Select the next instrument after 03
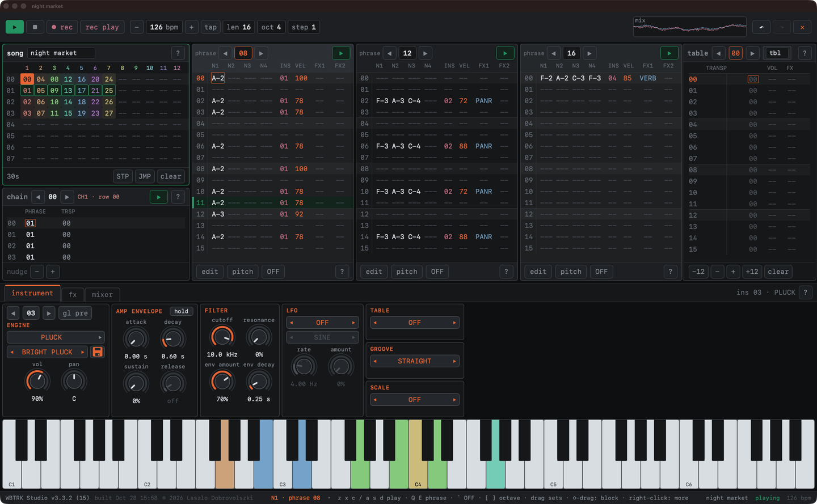The width and height of the screenshot is (817, 504). [x=49, y=313]
